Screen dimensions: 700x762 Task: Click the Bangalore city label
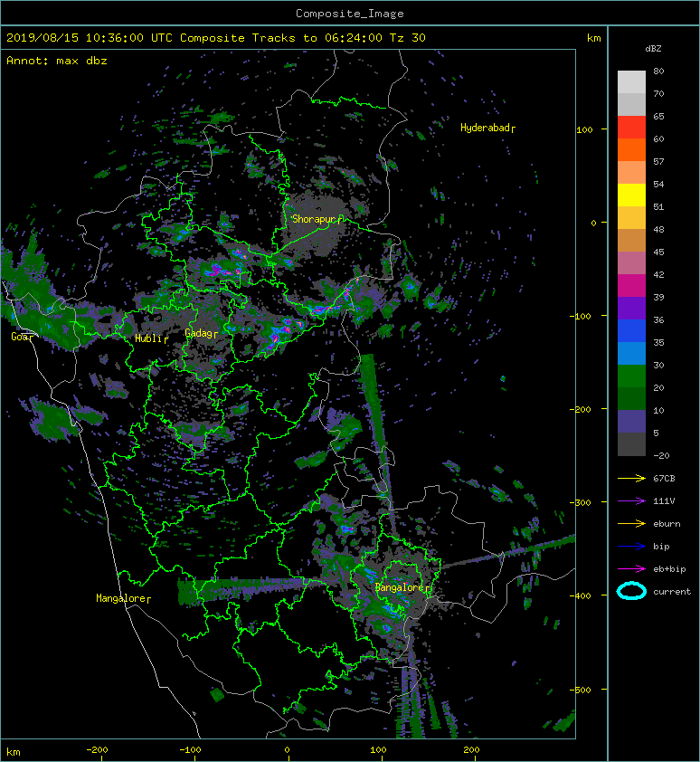pyautogui.click(x=402, y=588)
